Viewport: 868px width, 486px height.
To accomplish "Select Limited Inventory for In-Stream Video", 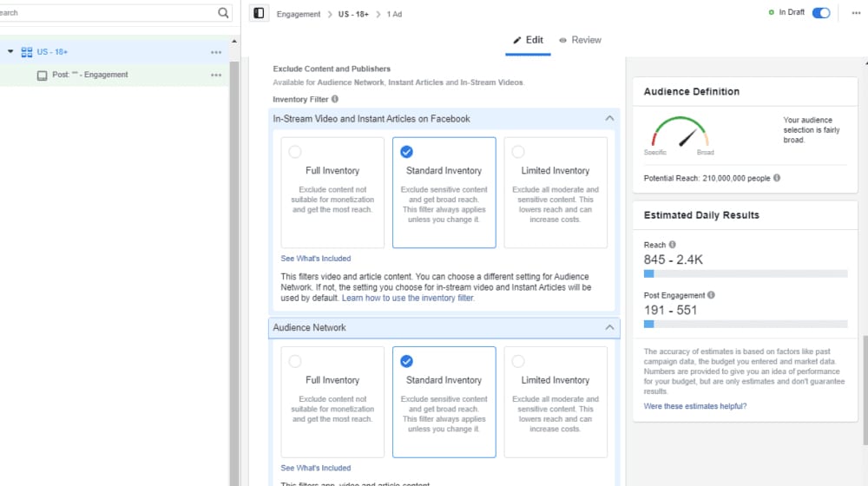I will 518,152.
